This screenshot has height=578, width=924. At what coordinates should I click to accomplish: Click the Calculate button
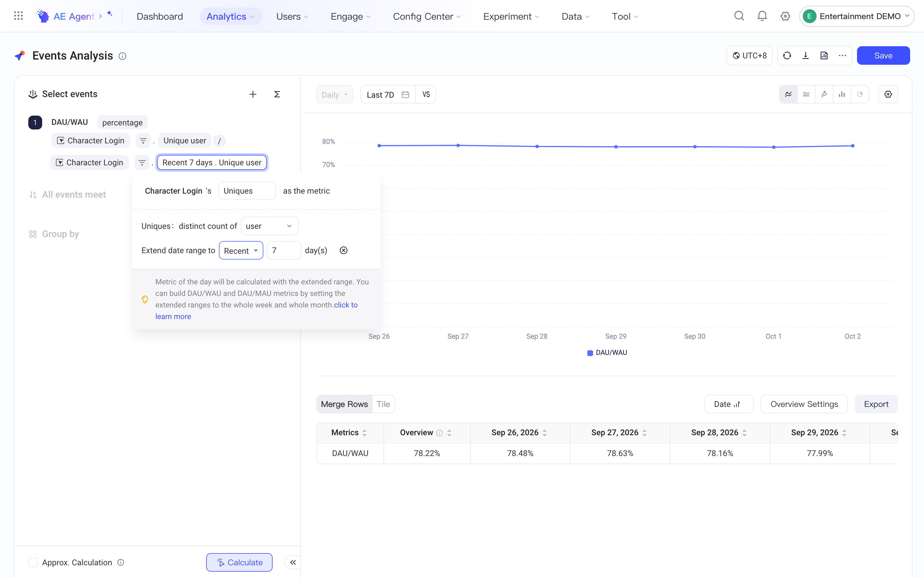(239, 562)
